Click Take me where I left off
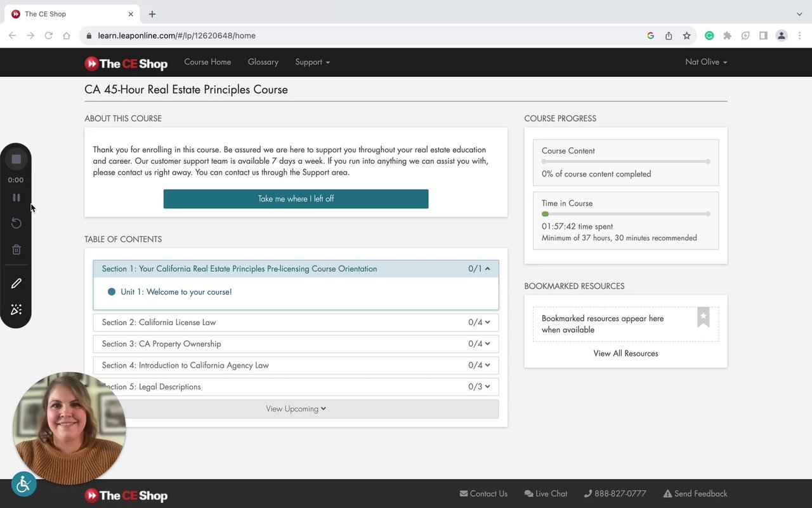Viewport: 812px width, 508px height. pos(296,199)
